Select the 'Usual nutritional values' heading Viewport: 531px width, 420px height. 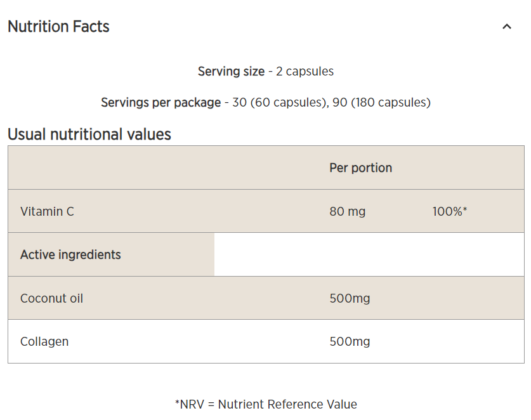click(x=89, y=135)
